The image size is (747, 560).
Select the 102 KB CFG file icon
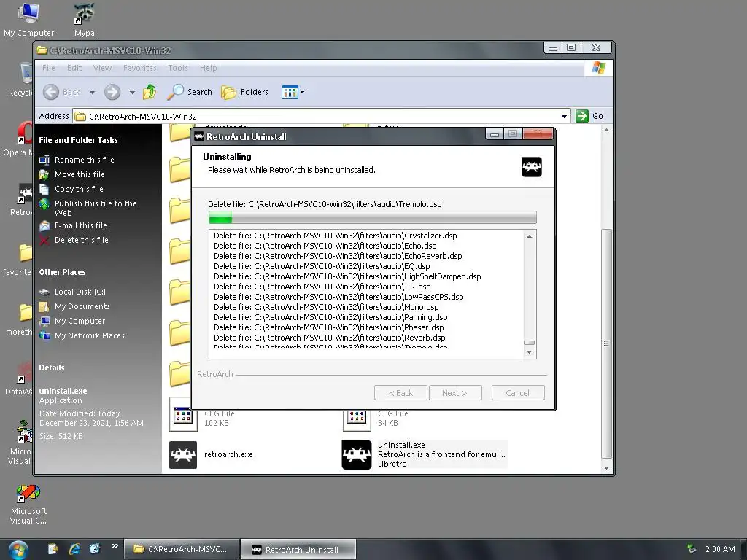click(x=183, y=415)
